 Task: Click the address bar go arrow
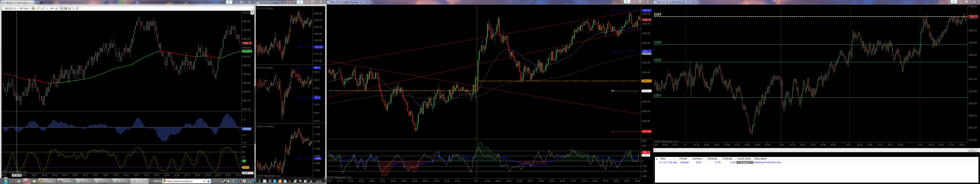208,181
